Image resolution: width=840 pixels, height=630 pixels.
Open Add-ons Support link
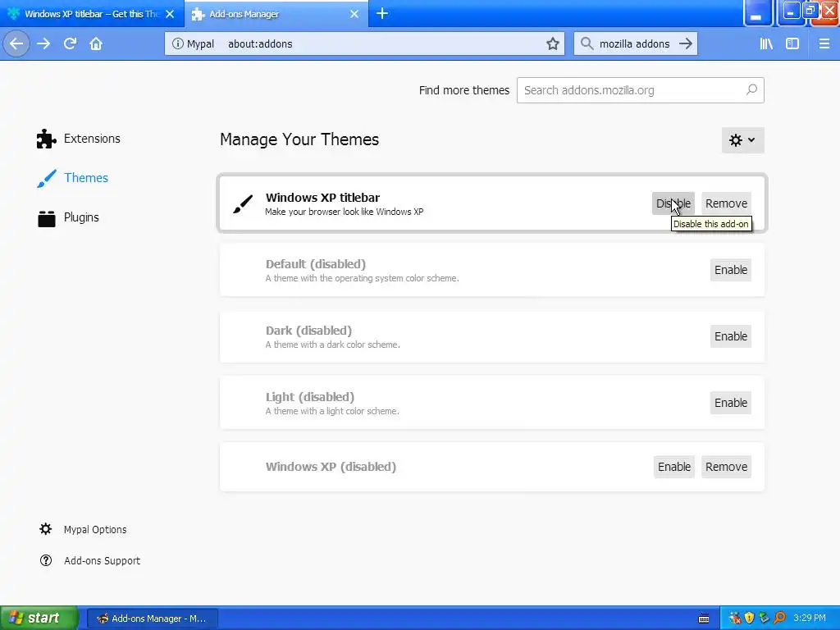tap(90, 560)
